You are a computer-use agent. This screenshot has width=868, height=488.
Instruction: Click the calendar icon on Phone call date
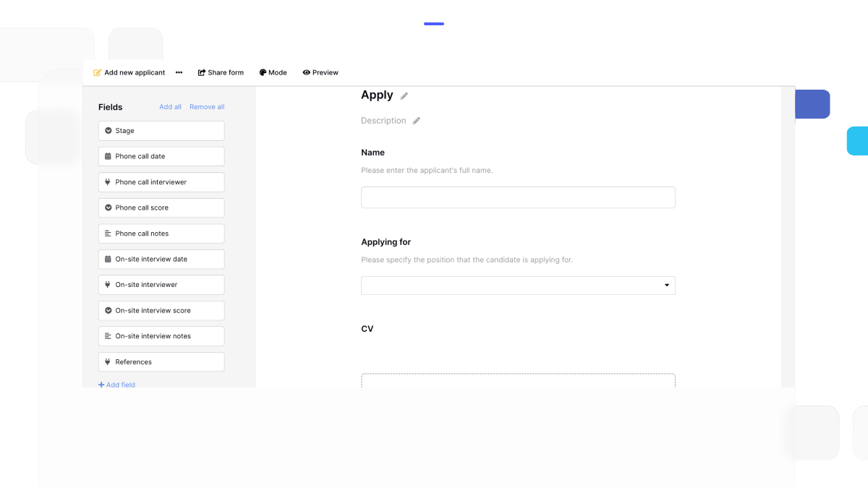coord(109,156)
